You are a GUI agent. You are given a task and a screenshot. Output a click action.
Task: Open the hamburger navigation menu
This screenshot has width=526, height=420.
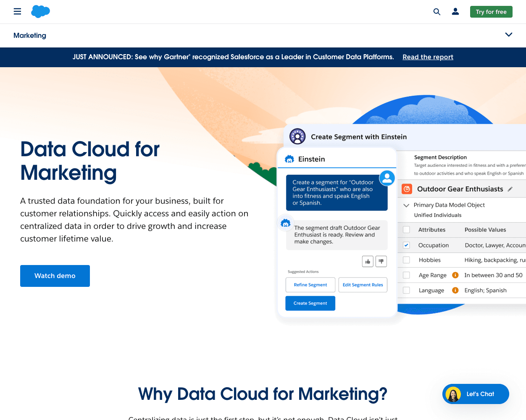[x=17, y=11]
